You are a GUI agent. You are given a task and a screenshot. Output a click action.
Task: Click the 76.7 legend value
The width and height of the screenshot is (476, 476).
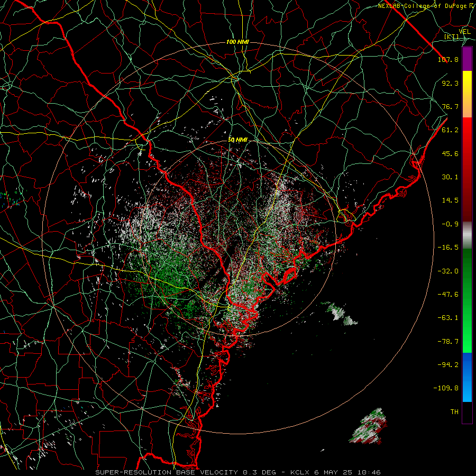[450, 106]
